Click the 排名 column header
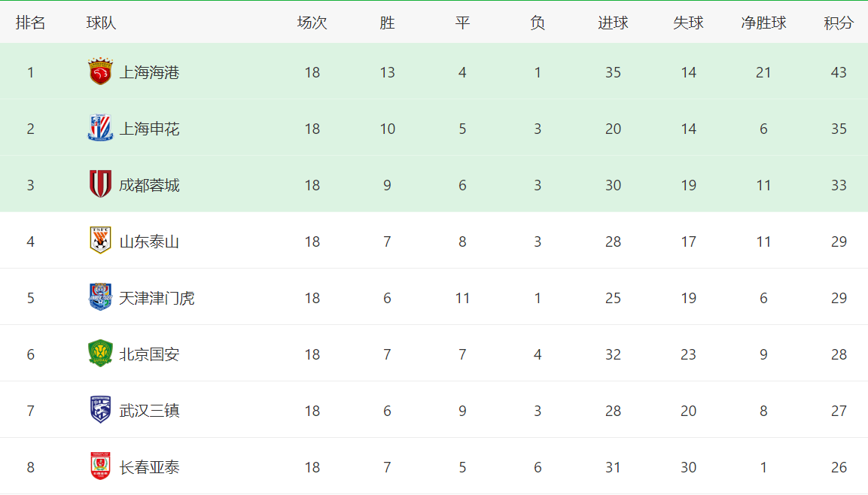This screenshot has height=495, width=868. click(x=31, y=23)
